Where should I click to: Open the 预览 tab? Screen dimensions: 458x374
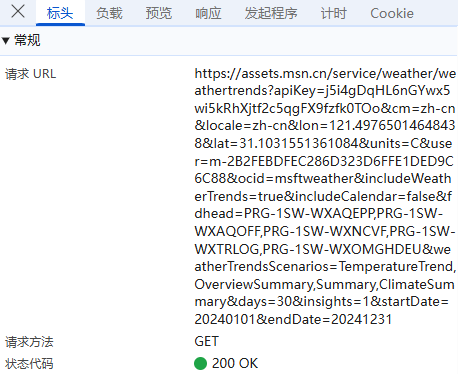pos(159,13)
